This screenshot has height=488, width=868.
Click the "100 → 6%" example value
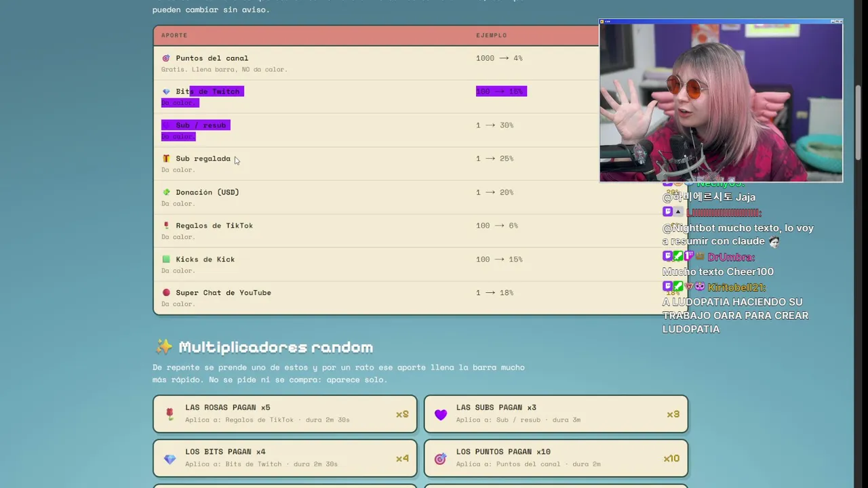click(497, 226)
